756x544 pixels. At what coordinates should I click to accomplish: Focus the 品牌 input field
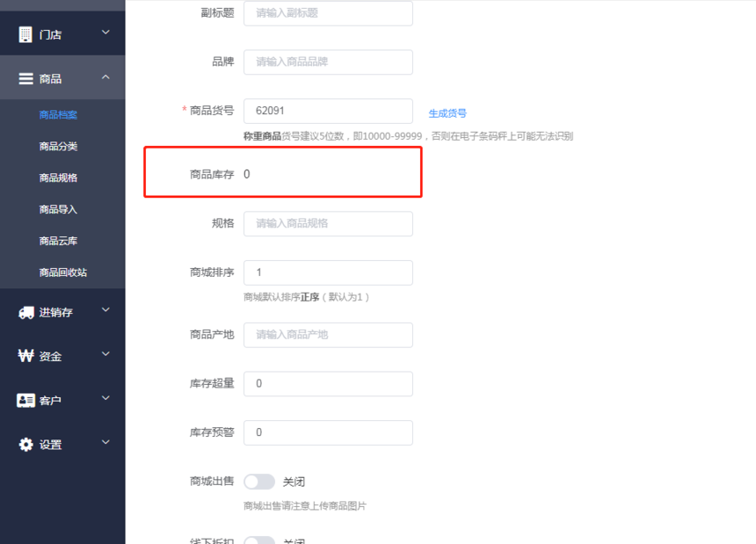coord(329,62)
